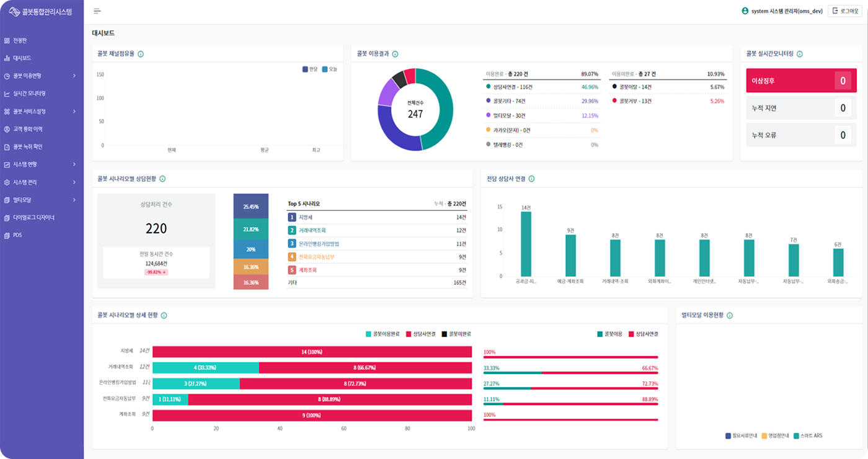Click the PDS sidebar icon

[x=7, y=235]
